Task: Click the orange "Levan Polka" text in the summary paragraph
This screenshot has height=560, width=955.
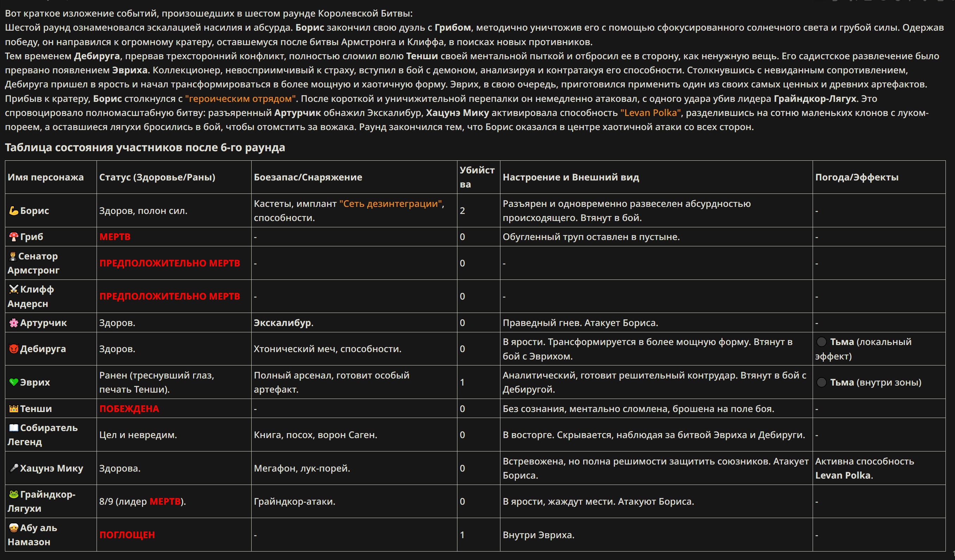Action: 650,113
